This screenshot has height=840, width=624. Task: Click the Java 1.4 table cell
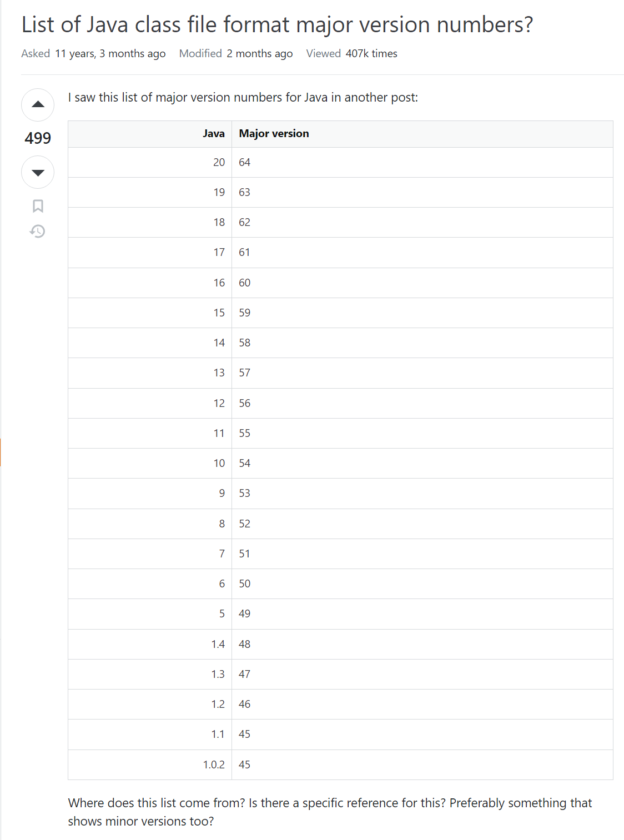point(218,645)
